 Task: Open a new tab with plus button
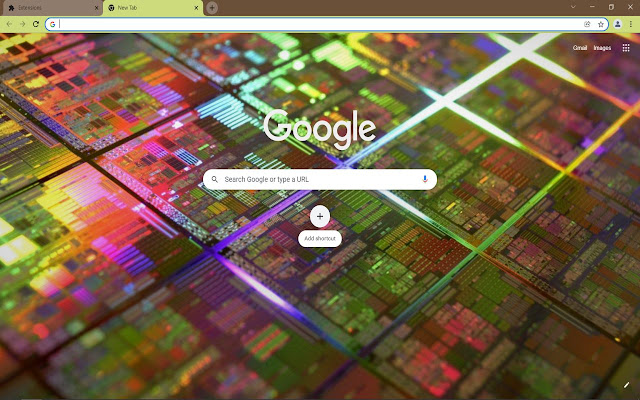[x=212, y=8]
